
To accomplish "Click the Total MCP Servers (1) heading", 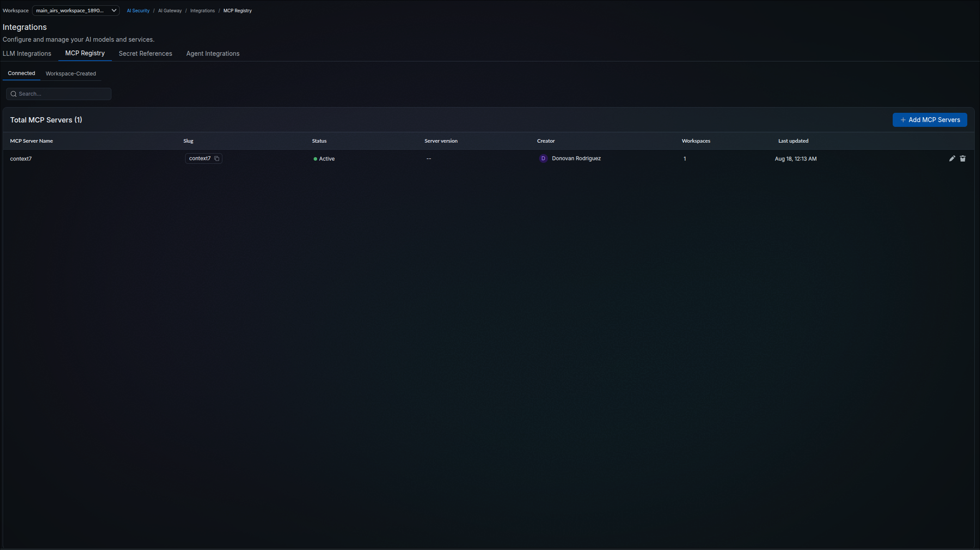I will pyautogui.click(x=46, y=120).
